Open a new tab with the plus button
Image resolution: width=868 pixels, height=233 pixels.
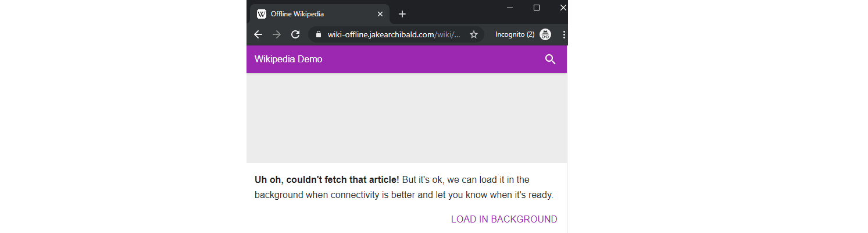tap(402, 14)
